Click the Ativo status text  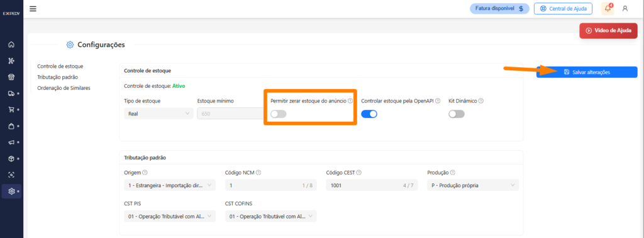179,86
